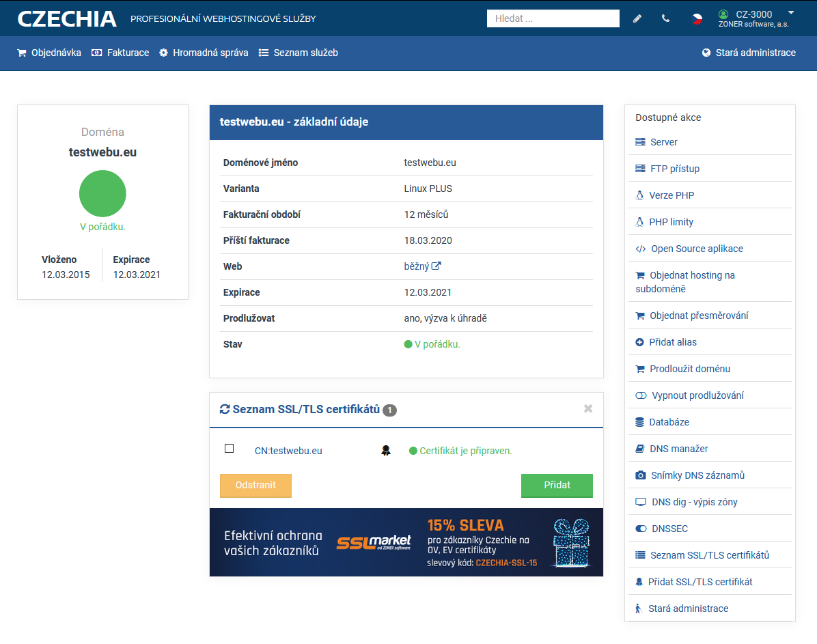Open the Objednávka menu
This screenshot has width=817, height=644.
point(49,53)
